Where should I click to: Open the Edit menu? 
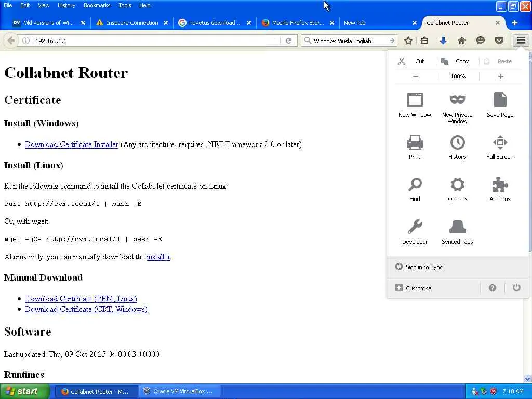pos(25,5)
